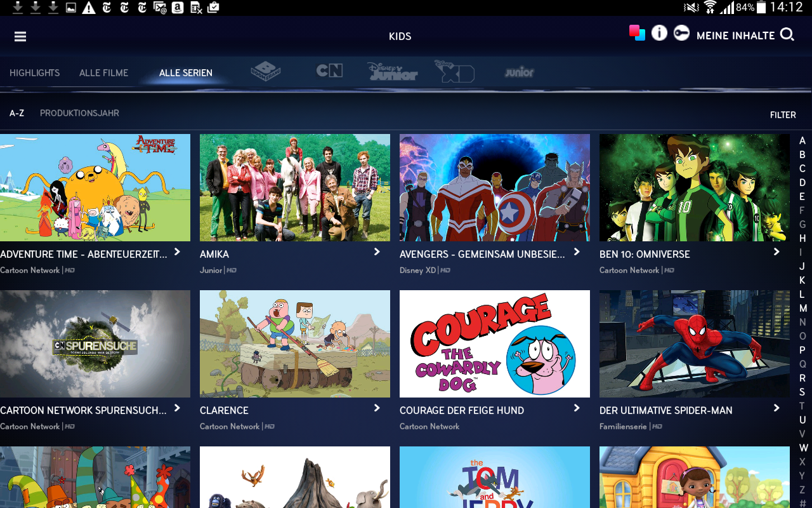Jump to letter M in alphabet index

pos(802,309)
